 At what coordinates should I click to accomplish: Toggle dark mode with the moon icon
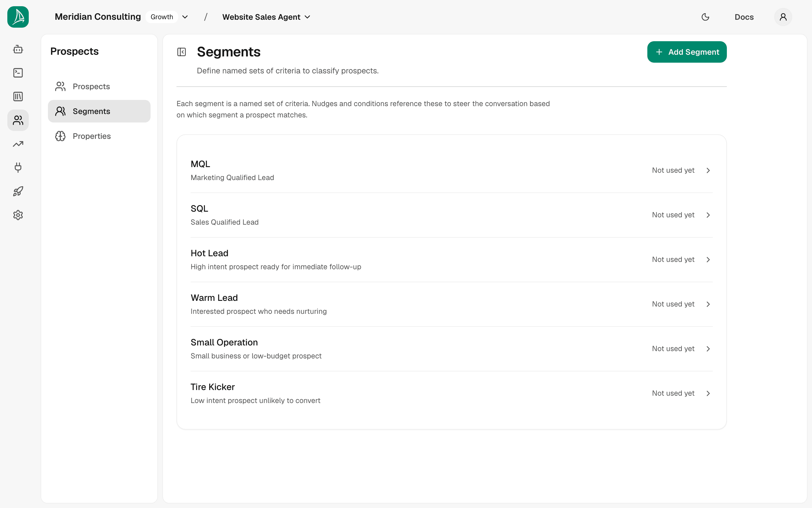click(x=705, y=17)
